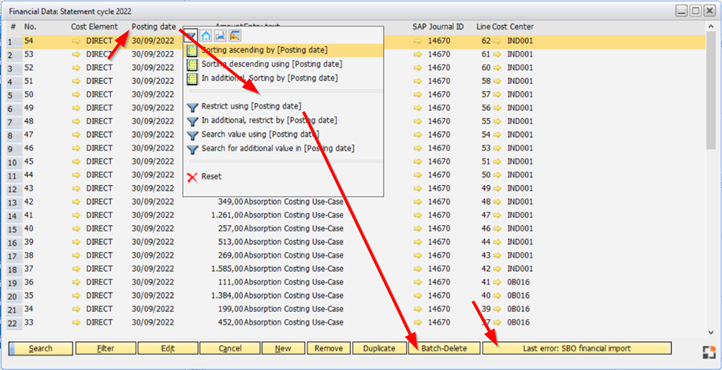Open SAP Journal link arrow in row No. 47
Viewport: 722px width, 370px height.
pyautogui.click(x=418, y=134)
